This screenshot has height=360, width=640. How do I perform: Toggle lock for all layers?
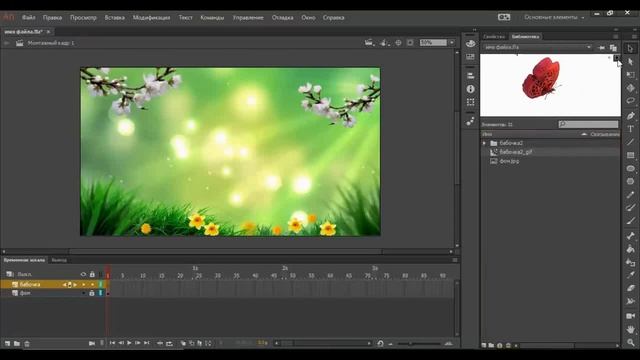click(x=92, y=274)
